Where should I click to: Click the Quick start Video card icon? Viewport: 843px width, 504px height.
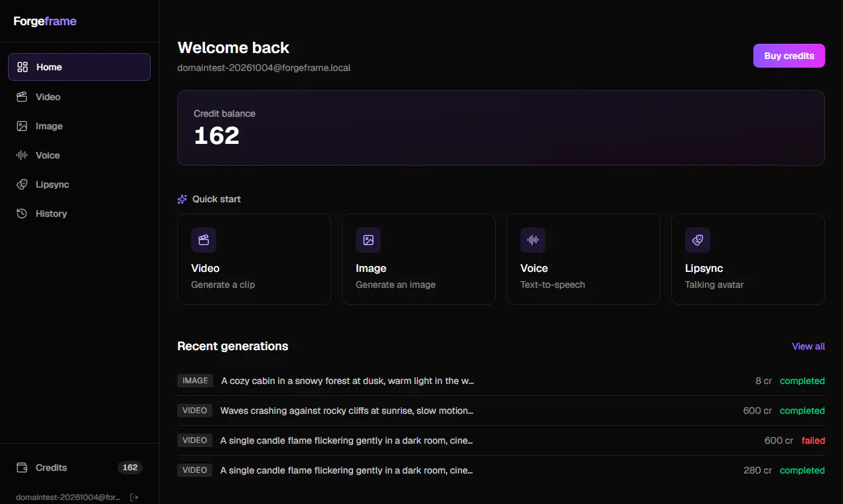204,240
